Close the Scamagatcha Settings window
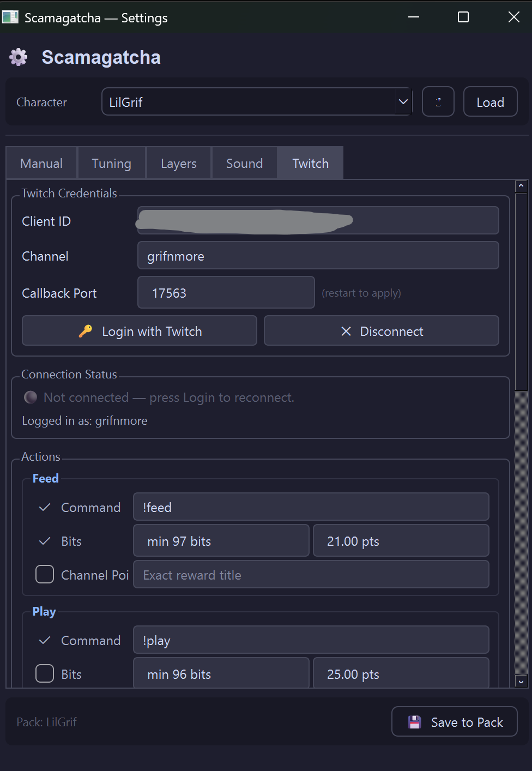 tap(513, 17)
